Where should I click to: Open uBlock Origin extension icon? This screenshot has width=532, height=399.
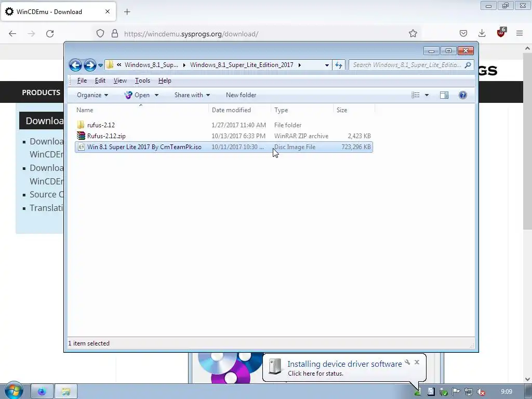click(x=501, y=32)
